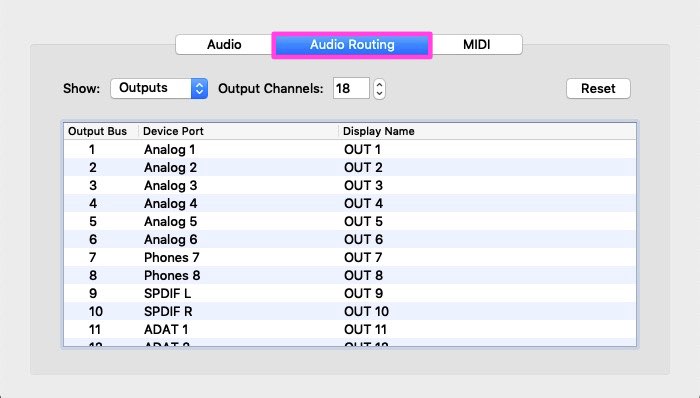Select the Analog 2 device port cell
This screenshot has height=398, width=700.
tap(171, 167)
